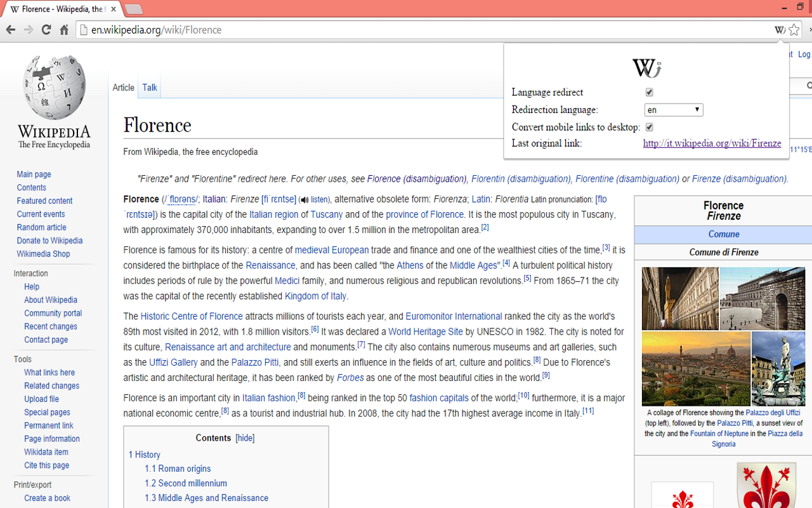Click Permanent link in Tools

48,425
